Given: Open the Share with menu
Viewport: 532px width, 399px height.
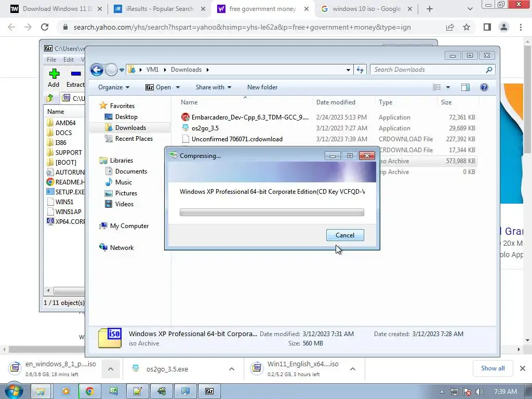Looking at the screenshot, I should point(214,87).
